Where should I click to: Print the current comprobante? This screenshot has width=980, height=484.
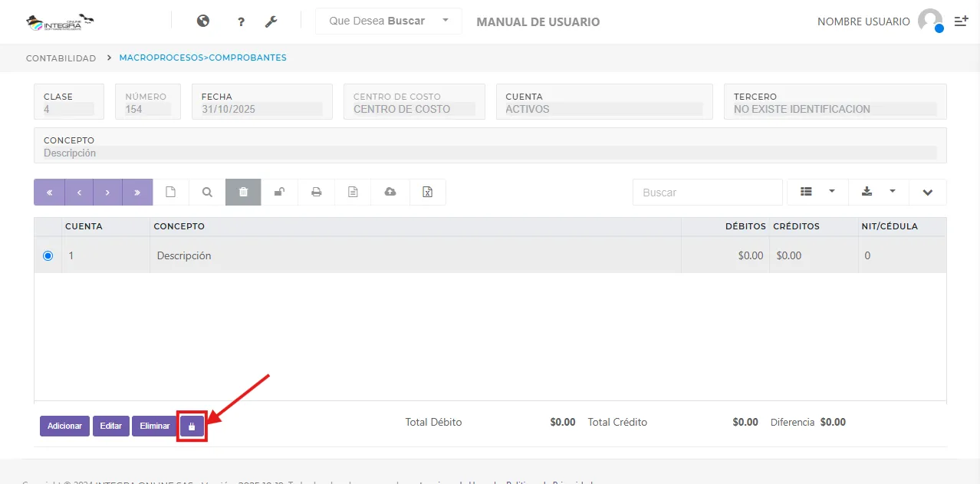pyautogui.click(x=316, y=192)
